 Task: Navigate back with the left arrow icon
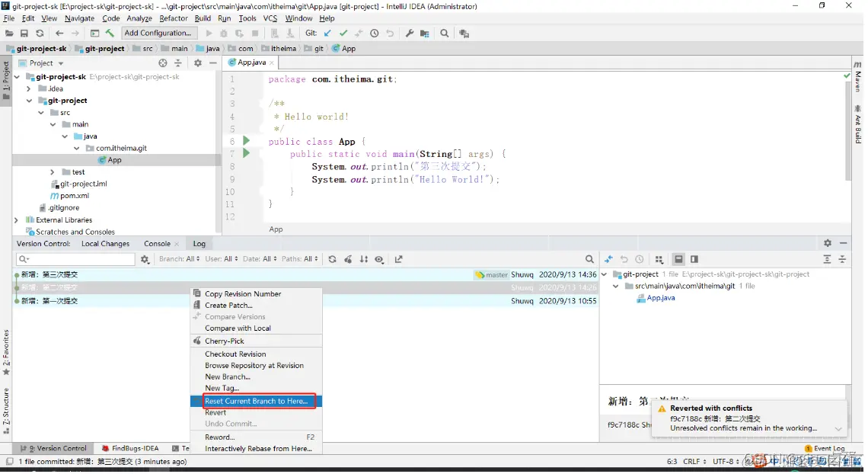[x=59, y=34]
